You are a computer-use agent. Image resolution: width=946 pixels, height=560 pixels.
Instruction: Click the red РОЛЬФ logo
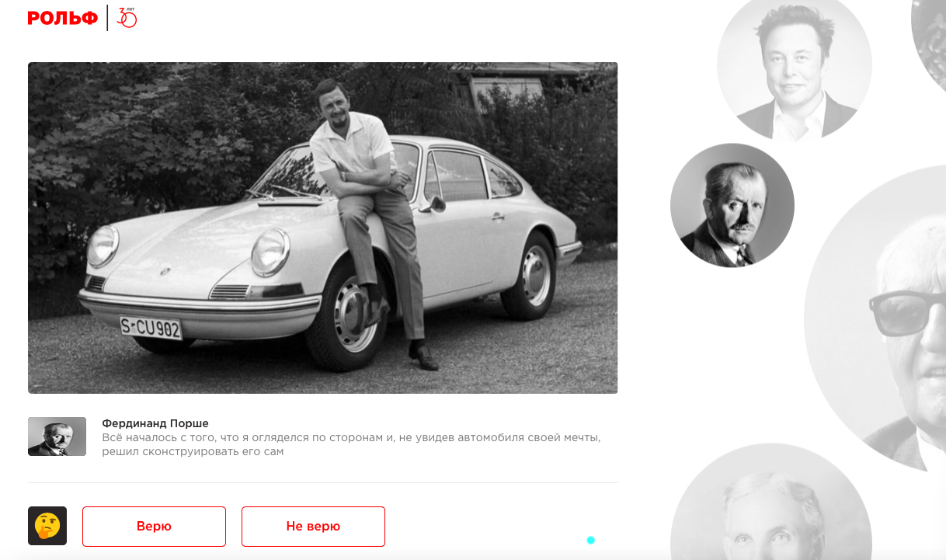coord(63,17)
